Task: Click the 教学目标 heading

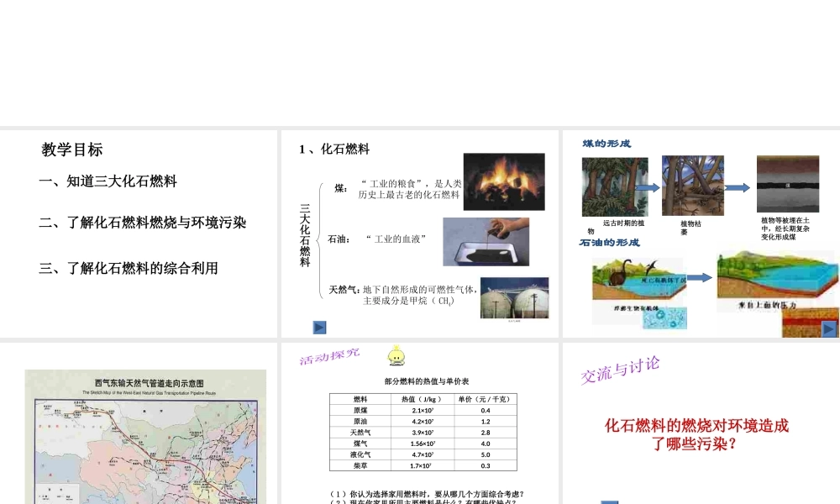Action: click(x=72, y=150)
